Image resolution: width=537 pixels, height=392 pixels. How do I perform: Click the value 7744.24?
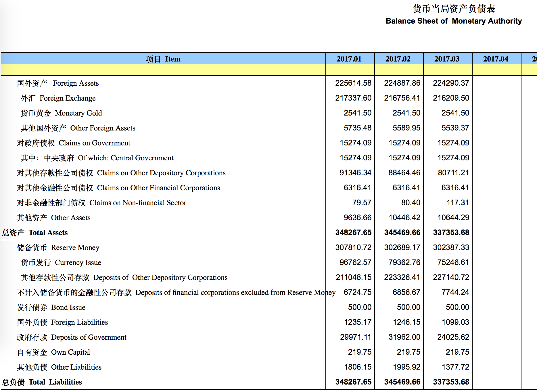tap(455, 292)
